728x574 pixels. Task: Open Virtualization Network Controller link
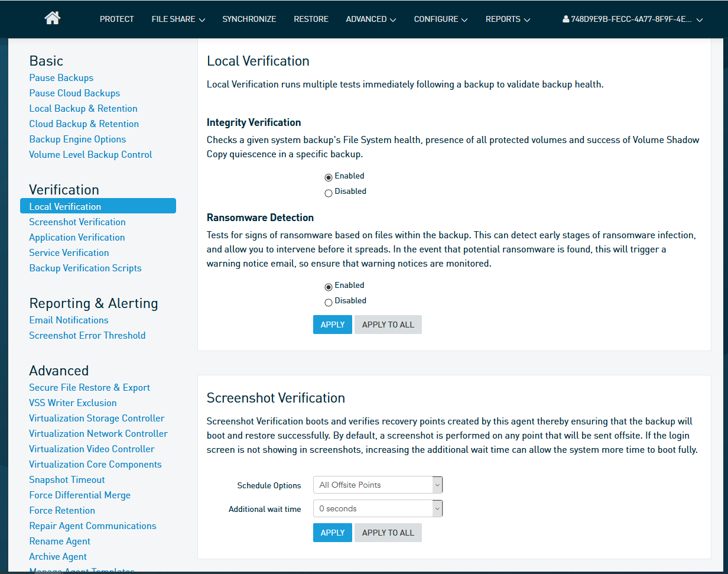(99, 433)
